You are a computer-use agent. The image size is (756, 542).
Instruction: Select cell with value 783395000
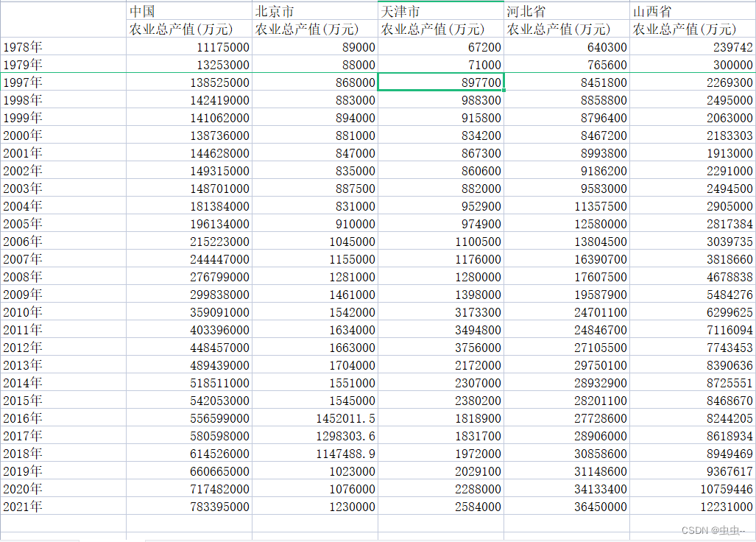coord(189,507)
